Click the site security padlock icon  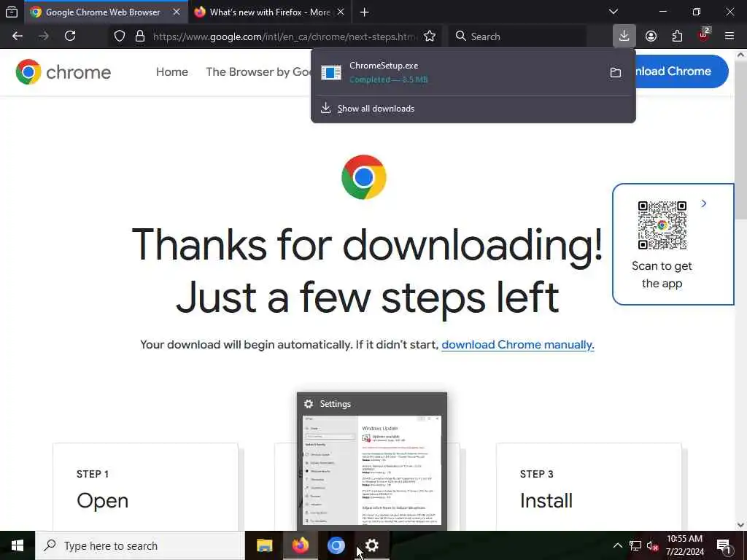[140, 36]
